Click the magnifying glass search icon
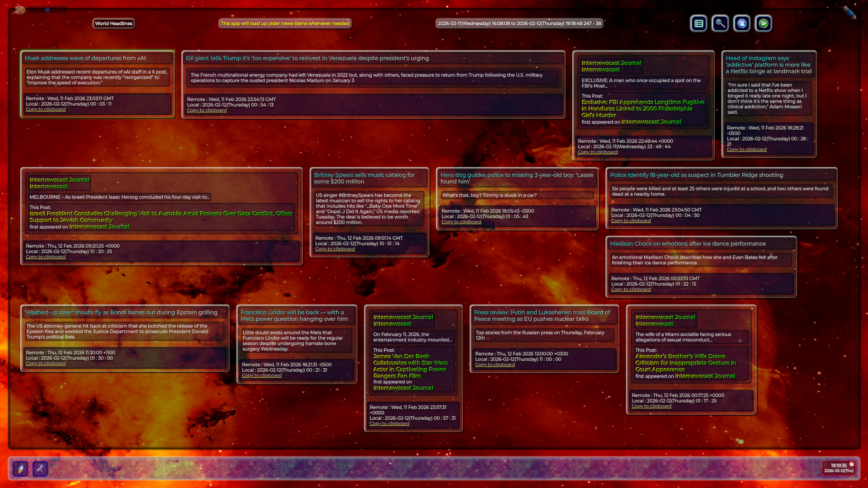Viewport: 868px width, 488px height. click(x=720, y=23)
